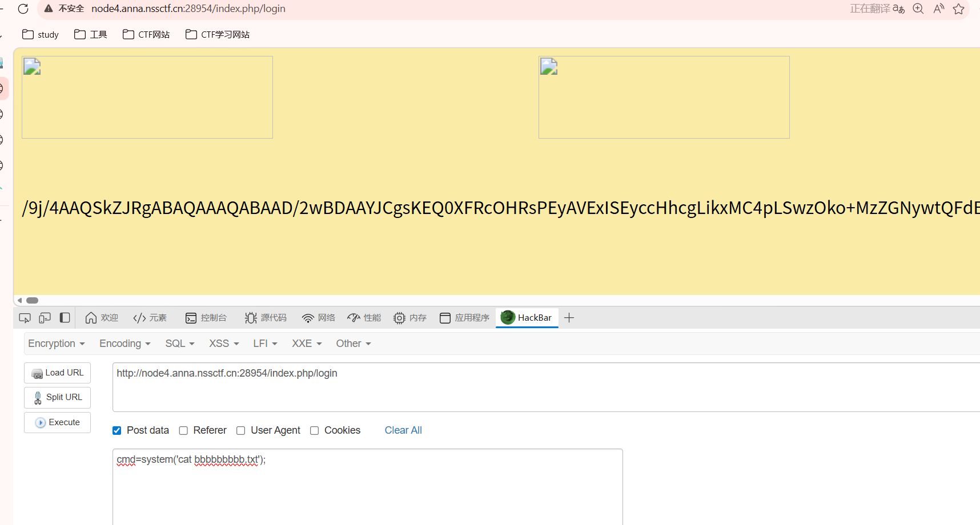Click the read aloud icon in address bar
The width and height of the screenshot is (980, 525).
[x=938, y=9]
